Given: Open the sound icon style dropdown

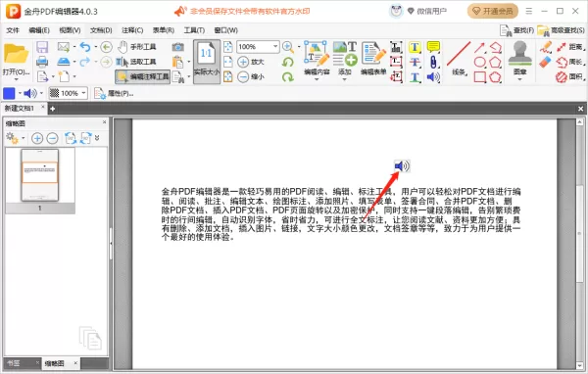Looking at the screenshot, I should pyautogui.click(x=41, y=93).
